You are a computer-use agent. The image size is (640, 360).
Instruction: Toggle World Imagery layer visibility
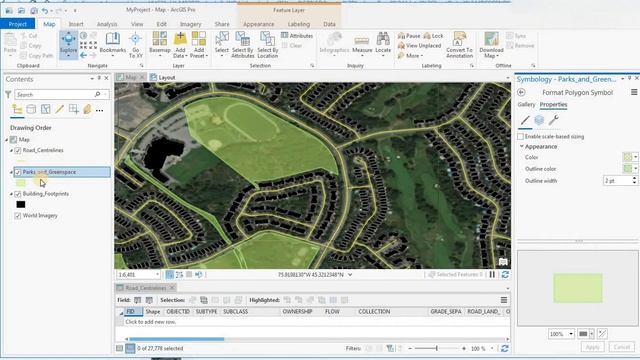pos(18,216)
